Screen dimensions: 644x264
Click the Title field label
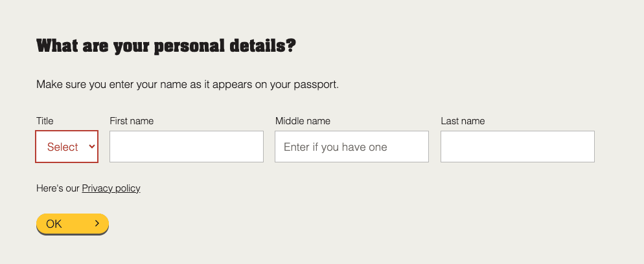45,121
